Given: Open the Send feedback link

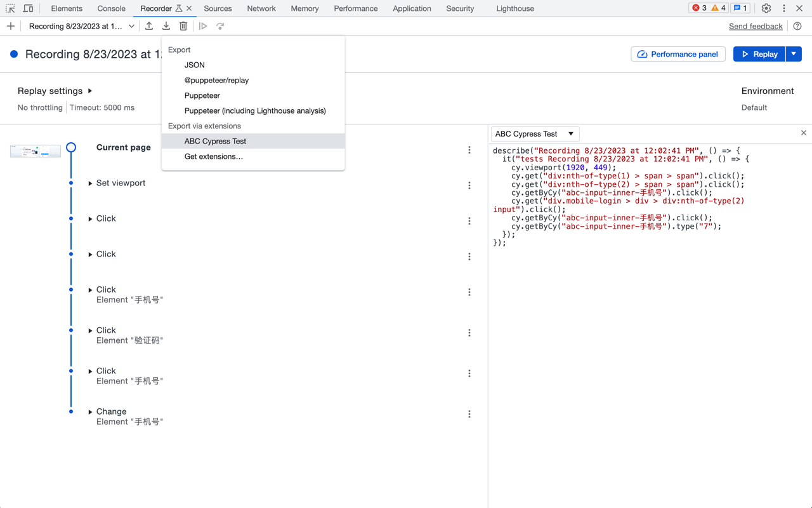Looking at the screenshot, I should coord(756,26).
